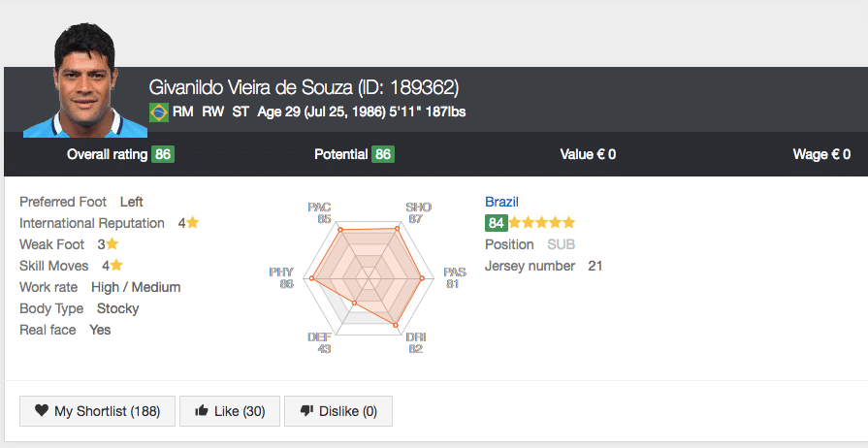Click the International Reputation star icon

192,223
